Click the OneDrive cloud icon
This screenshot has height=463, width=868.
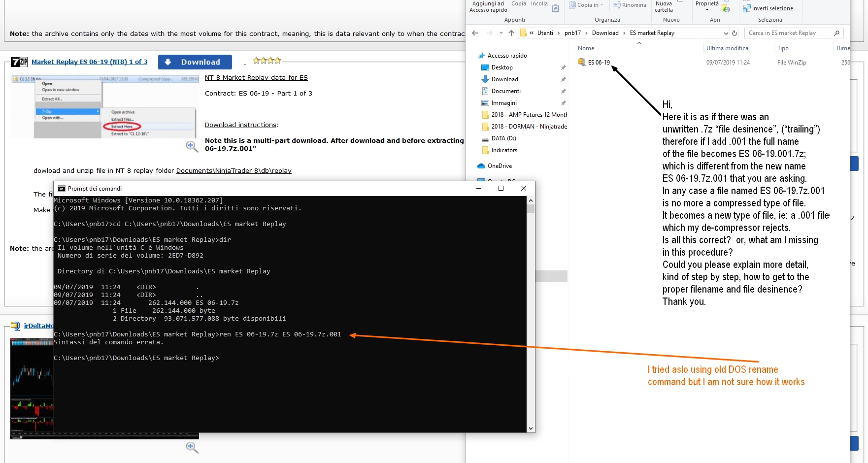481,166
